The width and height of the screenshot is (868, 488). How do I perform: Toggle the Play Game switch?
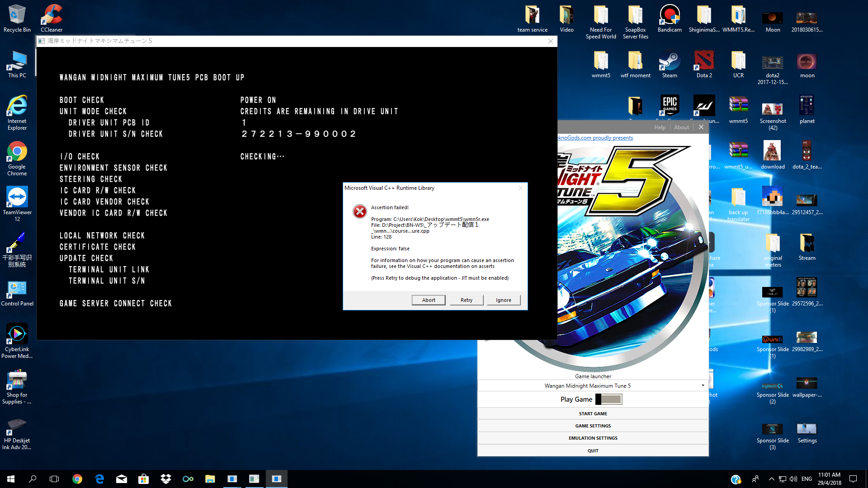(x=609, y=399)
